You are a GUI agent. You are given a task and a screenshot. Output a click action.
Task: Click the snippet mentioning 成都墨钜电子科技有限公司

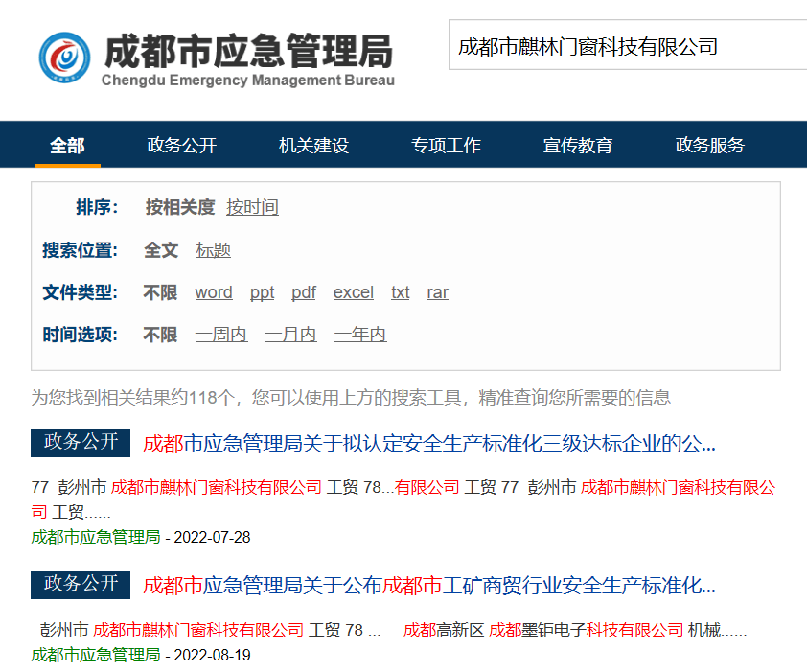coord(393,630)
